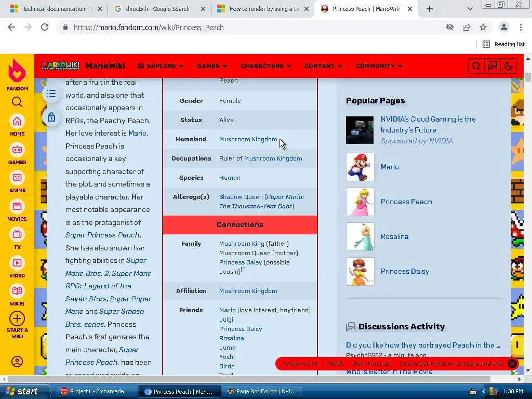The image size is (532, 399).
Task: Open the Chrome three-dot menu
Action: tap(521, 27)
